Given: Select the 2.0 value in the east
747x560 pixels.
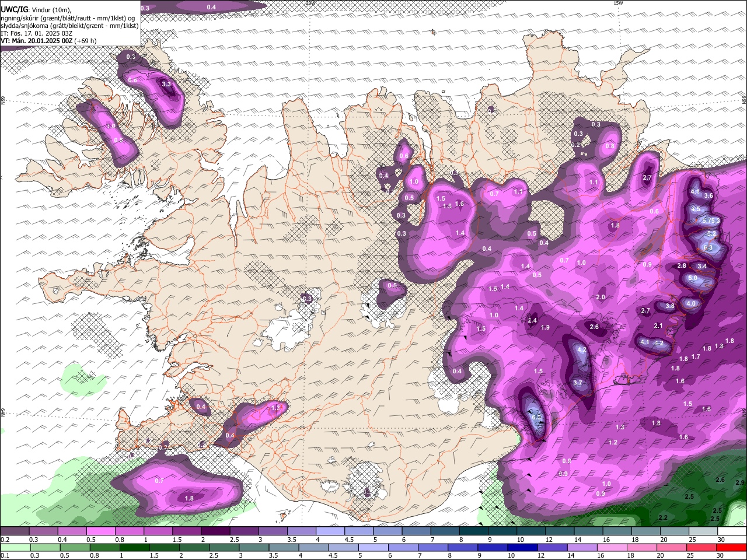Looking at the screenshot, I should [601, 297].
